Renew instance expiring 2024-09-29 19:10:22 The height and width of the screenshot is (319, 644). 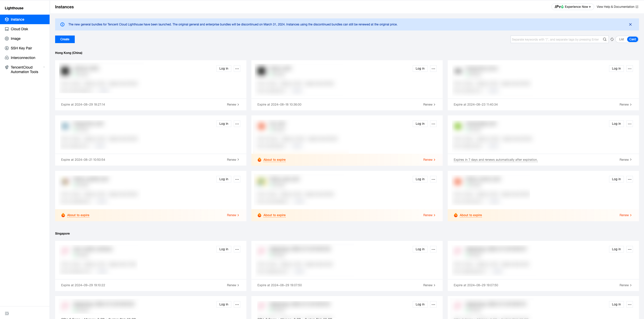(233, 285)
